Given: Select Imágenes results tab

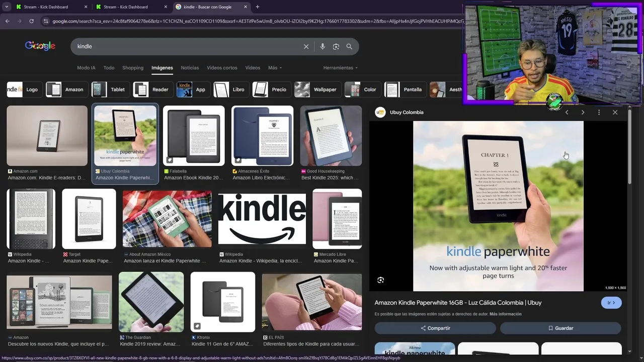Looking at the screenshot, I should [162, 68].
